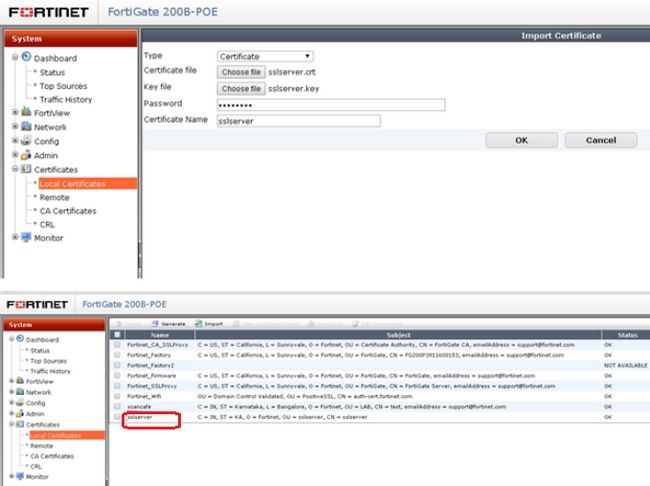Click Generate label in certificate list toolbar
Image resolution: width=650 pixels, height=486 pixels.
173,324
